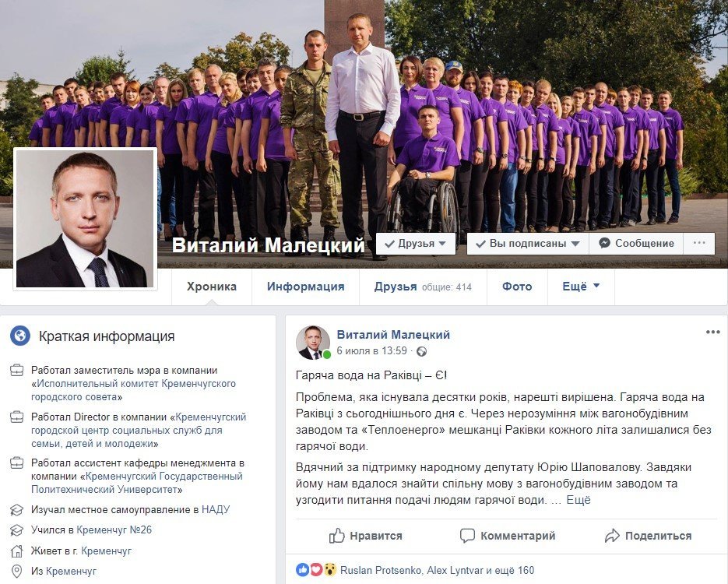Expand post text via Ещё link
The height and width of the screenshot is (584, 728).
pos(579,500)
